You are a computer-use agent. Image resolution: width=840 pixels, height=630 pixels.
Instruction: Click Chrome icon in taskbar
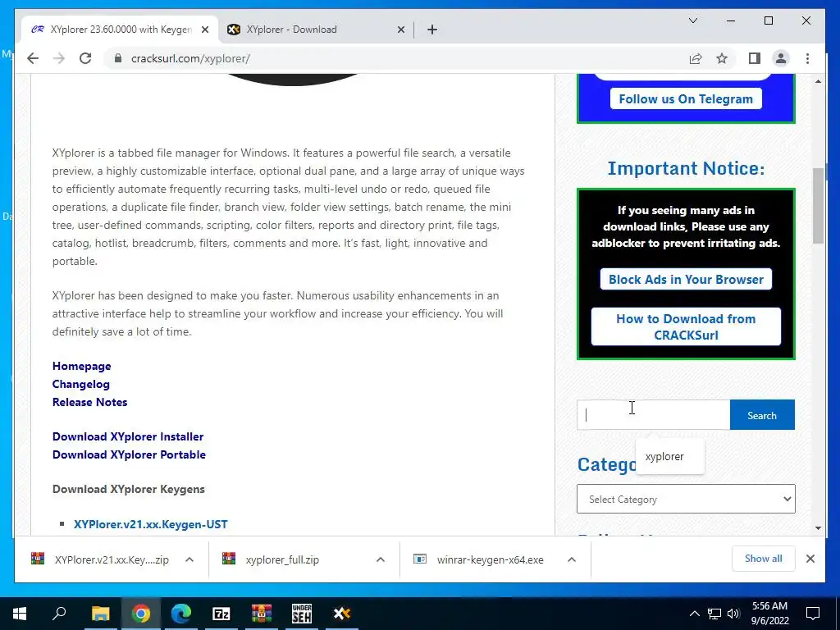pyautogui.click(x=141, y=614)
